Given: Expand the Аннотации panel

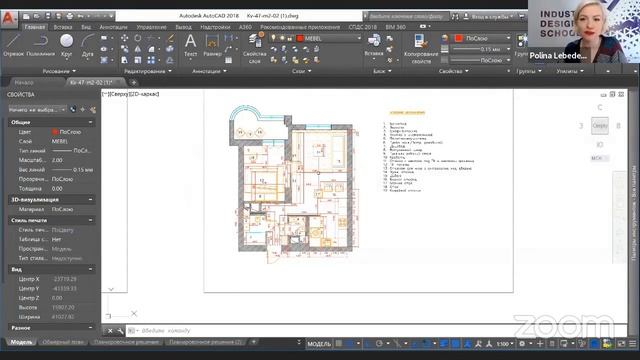Looking at the screenshot, I should coord(209,71).
